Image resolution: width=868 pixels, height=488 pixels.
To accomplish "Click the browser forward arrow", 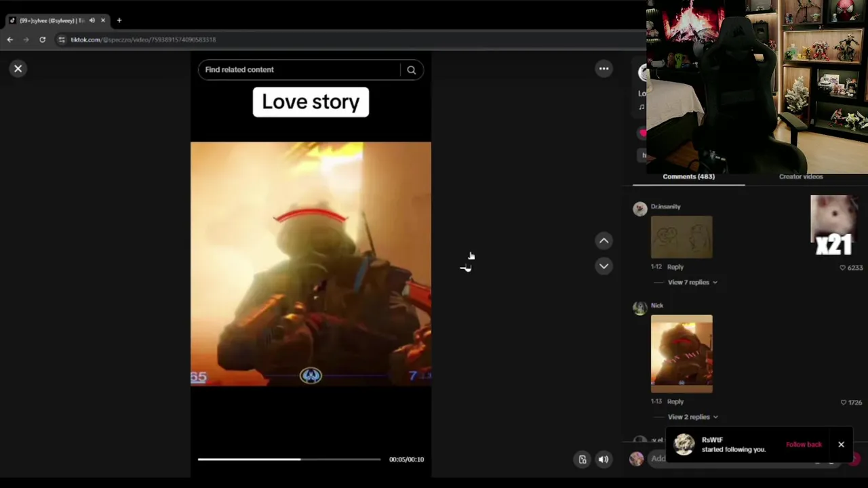I will point(26,40).
